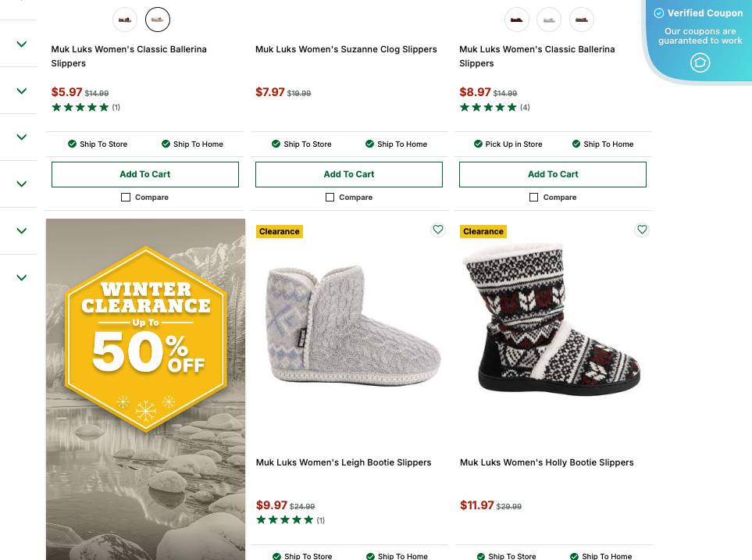This screenshot has width=752, height=560.
Task: Click the wishlist heart on Holly Bootie Slippers
Action: (x=642, y=230)
